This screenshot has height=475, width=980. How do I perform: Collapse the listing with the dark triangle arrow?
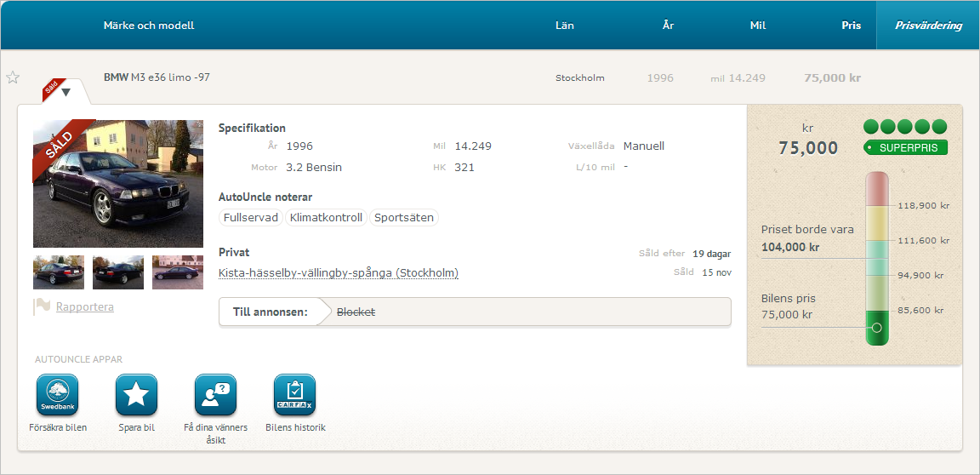[66, 93]
